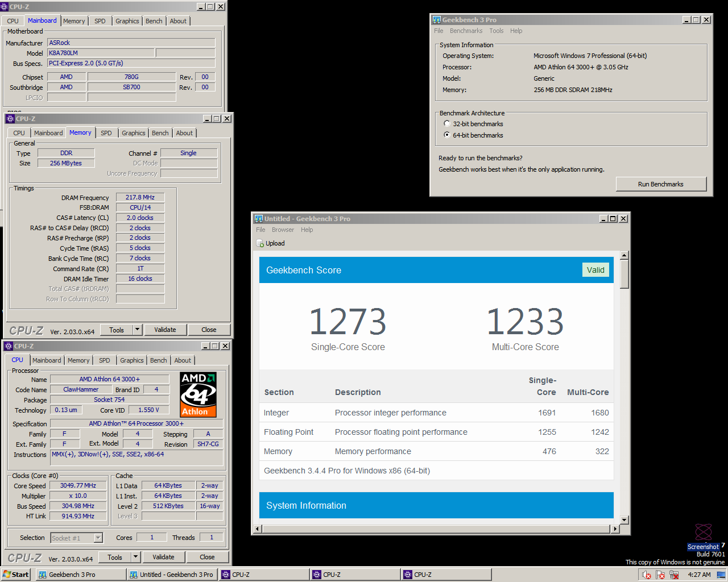Click vertical scrollbar thumb in Geekbench results
Screen dimensions: 728x582
coord(624,274)
